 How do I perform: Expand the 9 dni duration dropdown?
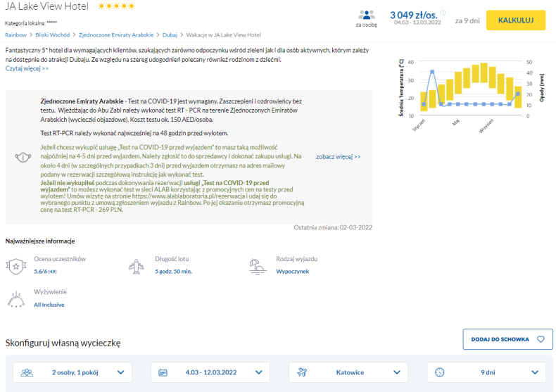pos(486,372)
